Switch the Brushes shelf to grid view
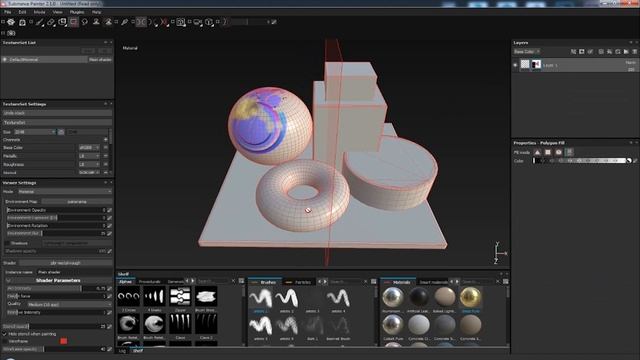The height and width of the screenshot is (360, 640). tap(373, 281)
